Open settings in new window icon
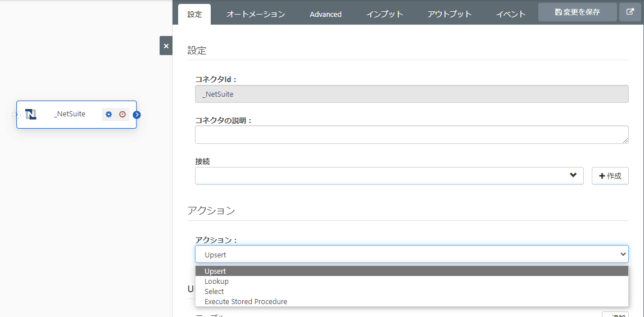This screenshot has height=317, width=644. [630, 12]
